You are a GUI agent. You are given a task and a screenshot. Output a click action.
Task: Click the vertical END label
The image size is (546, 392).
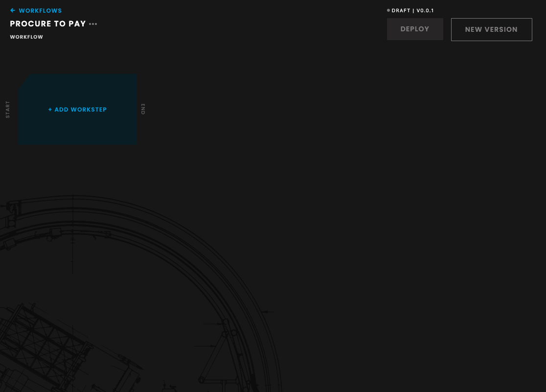coord(143,109)
